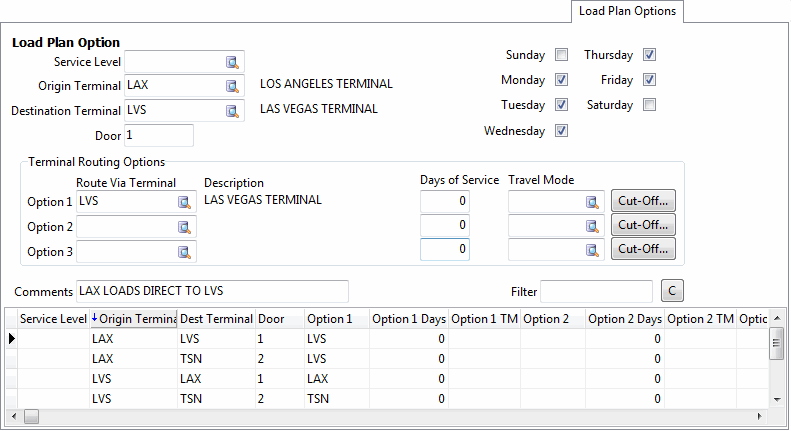Screen dimensions: 791x431
Task: Open Destination Terminal lookup icon
Action: [233, 110]
